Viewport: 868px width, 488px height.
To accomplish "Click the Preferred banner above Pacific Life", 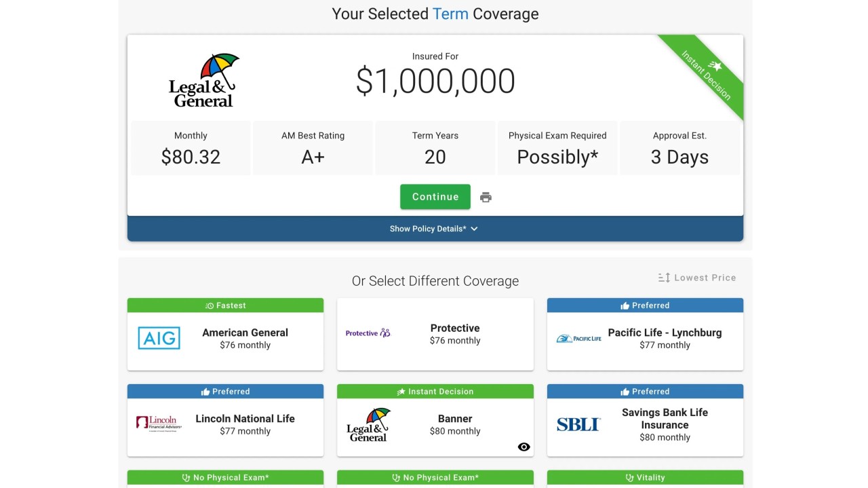I will (x=645, y=305).
